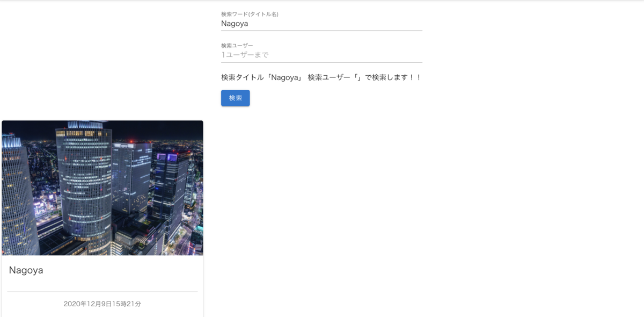Click the 2020年12月9日15時21分 timestamp

(103, 304)
